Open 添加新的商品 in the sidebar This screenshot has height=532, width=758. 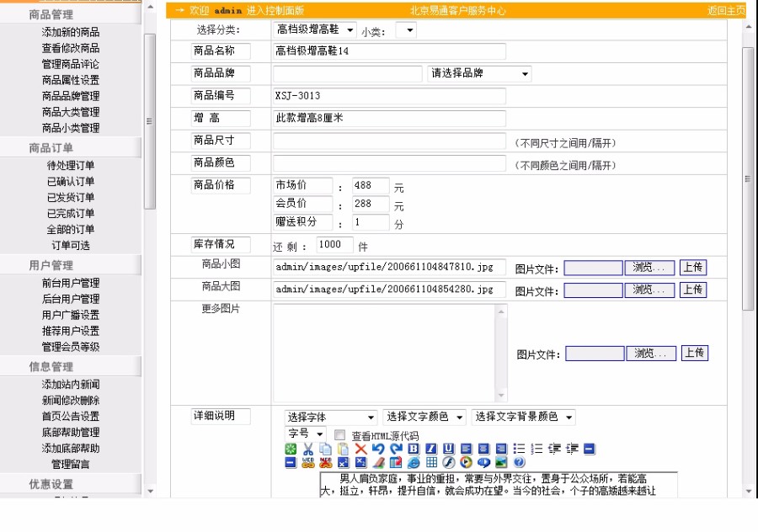71,32
